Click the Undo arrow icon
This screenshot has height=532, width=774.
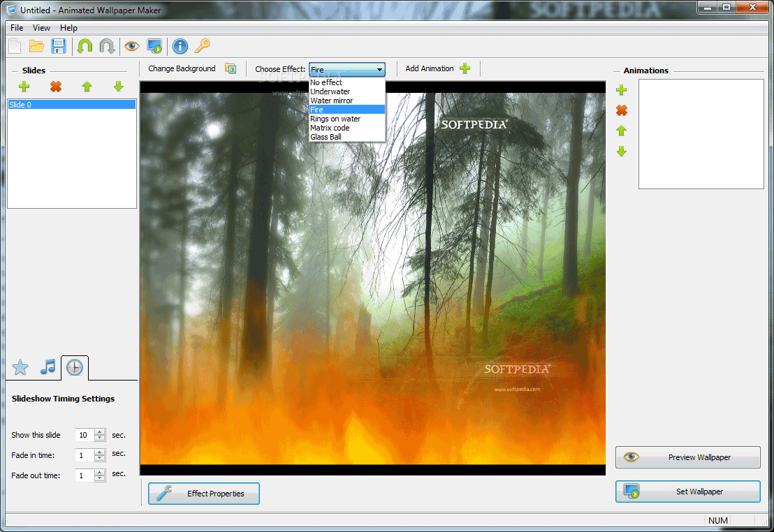tap(85, 47)
